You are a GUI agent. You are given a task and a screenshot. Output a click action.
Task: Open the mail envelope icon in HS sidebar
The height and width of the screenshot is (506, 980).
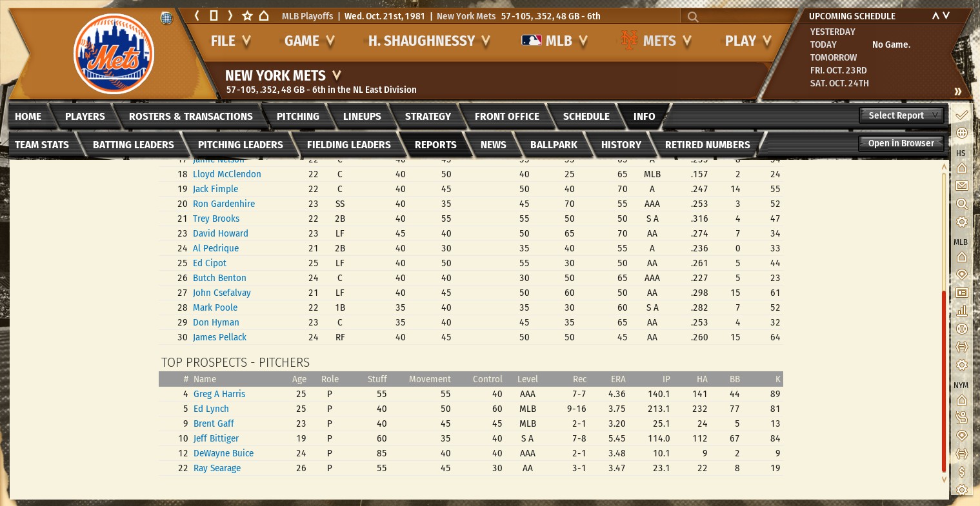(x=961, y=186)
